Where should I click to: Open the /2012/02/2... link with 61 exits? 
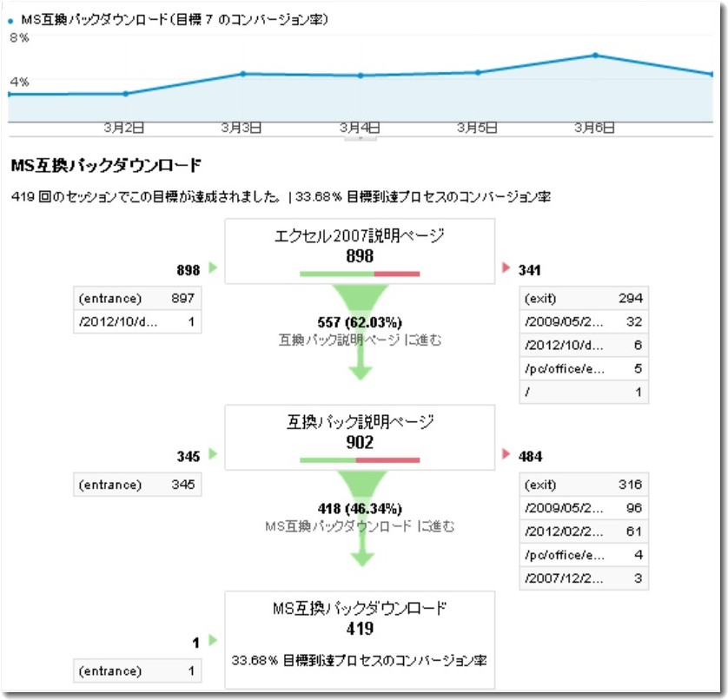point(580,530)
